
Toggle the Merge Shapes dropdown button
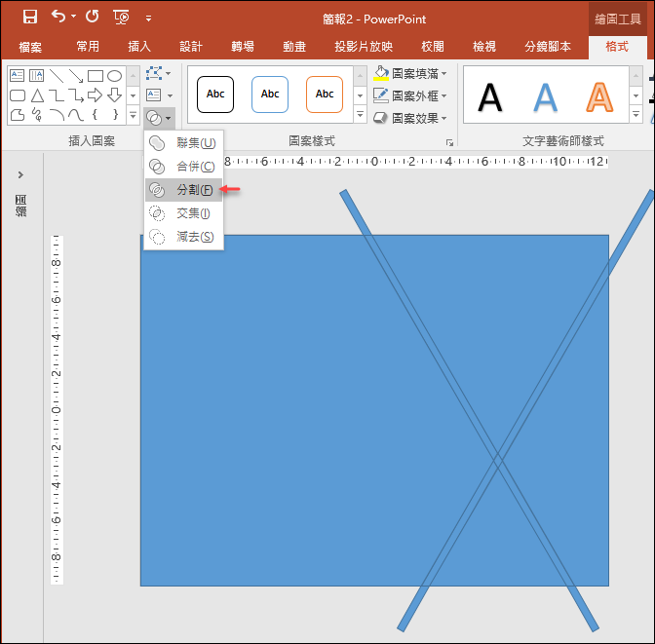pos(159,118)
